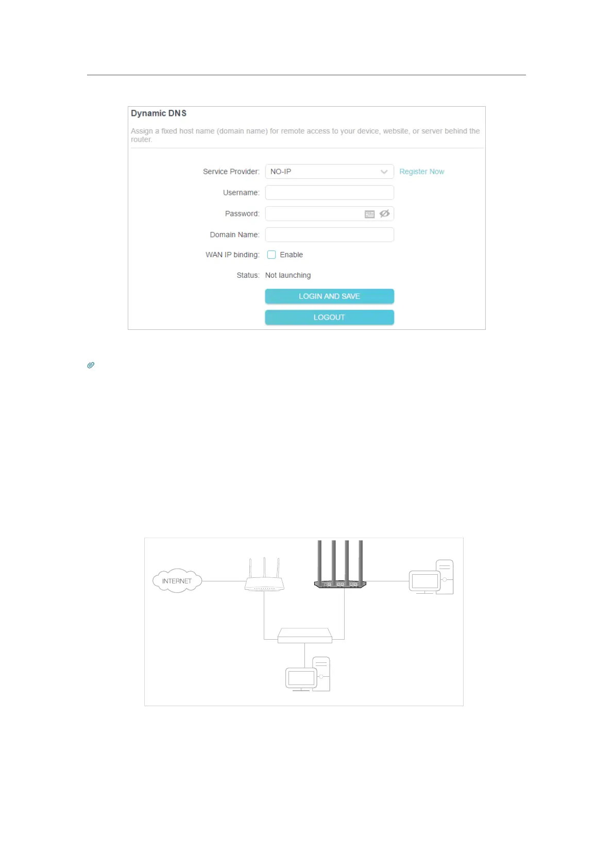Click the network switch icon in diagram
This screenshot has height=868, width=613.
[x=304, y=636]
